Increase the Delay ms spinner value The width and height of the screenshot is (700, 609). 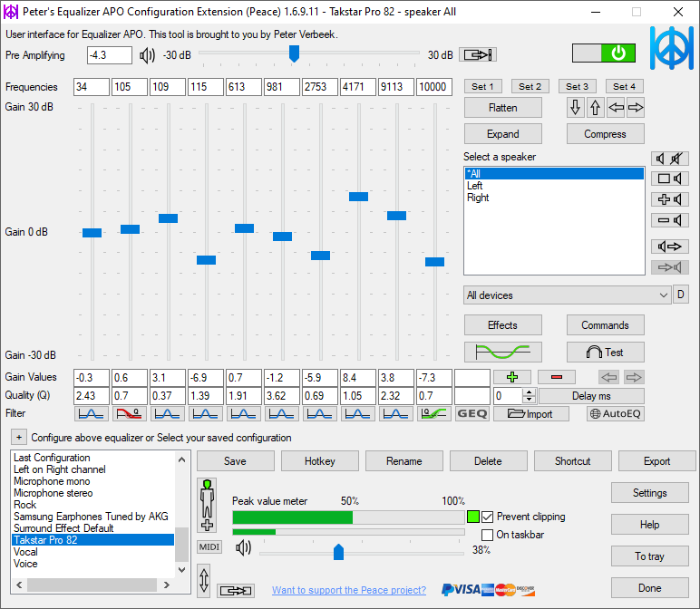[529, 392]
